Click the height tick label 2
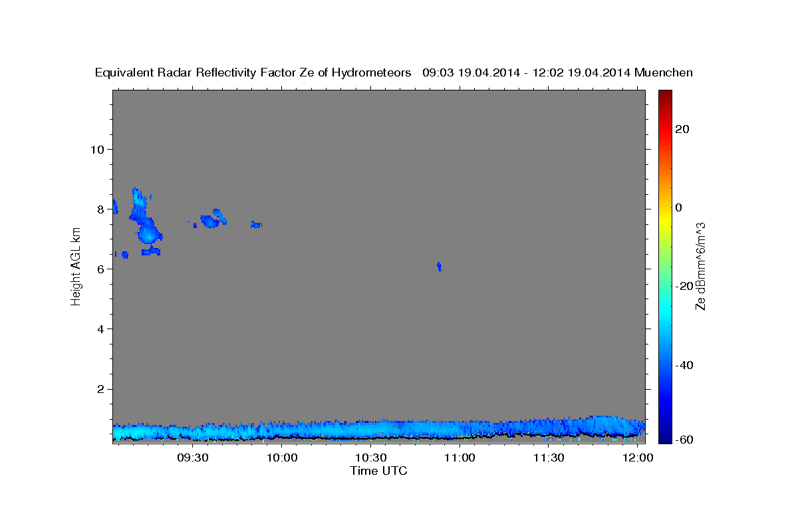798x532 pixels. point(101,389)
